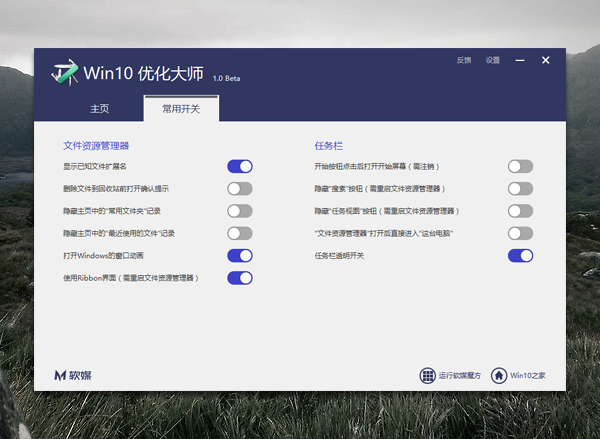Click the Win10 优化大师 logo icon
600x439 pixels.
tap(66, 73)
